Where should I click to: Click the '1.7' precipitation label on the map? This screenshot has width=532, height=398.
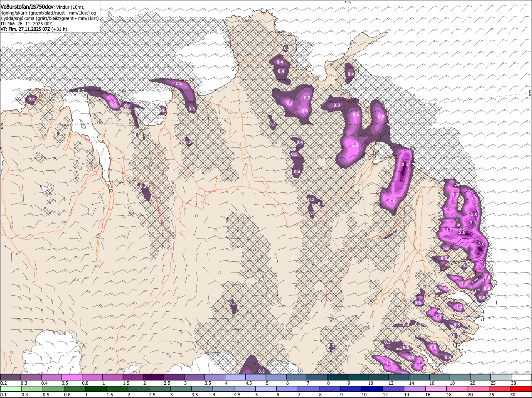[x=449, y=230]
